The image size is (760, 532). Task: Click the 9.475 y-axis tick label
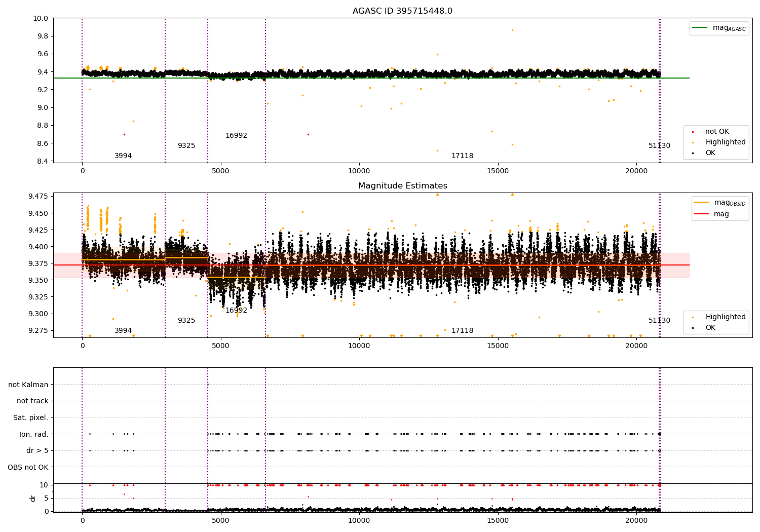(x=38, y=196)
